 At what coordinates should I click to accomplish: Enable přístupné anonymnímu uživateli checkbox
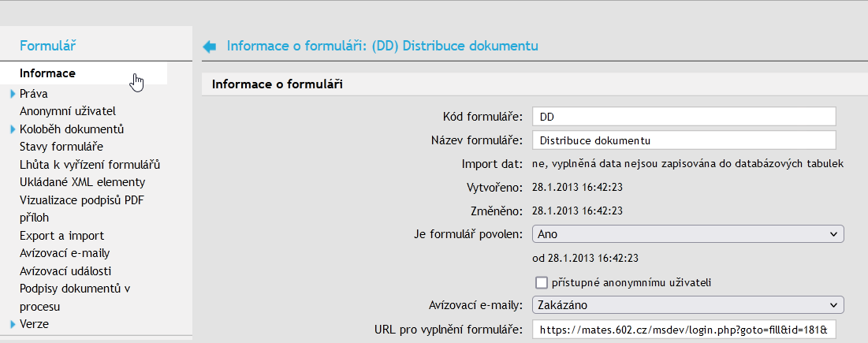click(541, 282)
